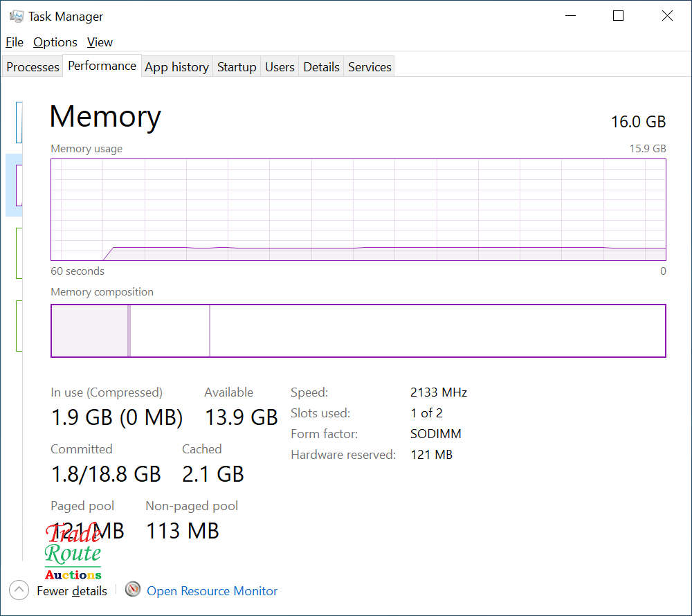Viewport: 692px width, 616px height.
Task: Switch to the Details tab
Action: (321, 67)
